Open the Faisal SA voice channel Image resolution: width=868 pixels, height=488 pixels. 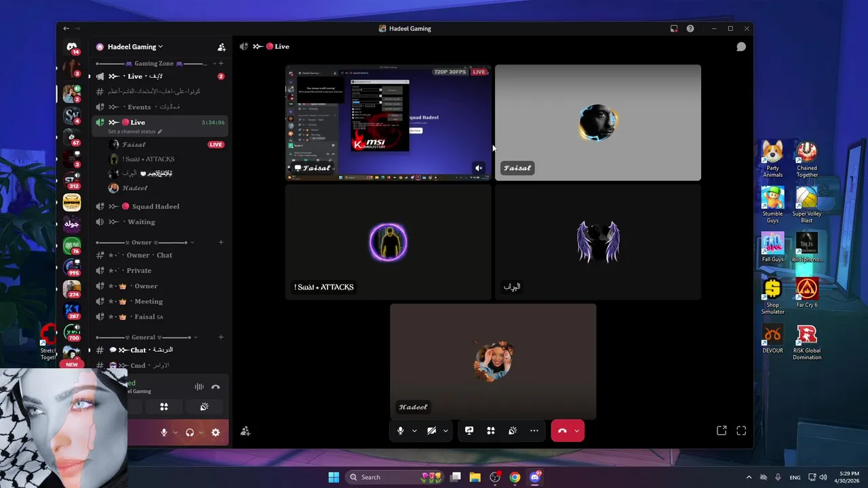(160, 317)
